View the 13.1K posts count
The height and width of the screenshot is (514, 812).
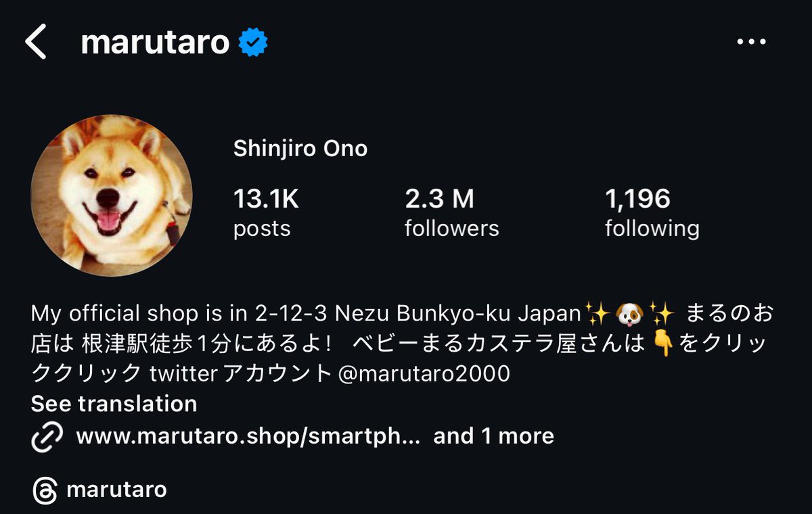coord(266,213)
